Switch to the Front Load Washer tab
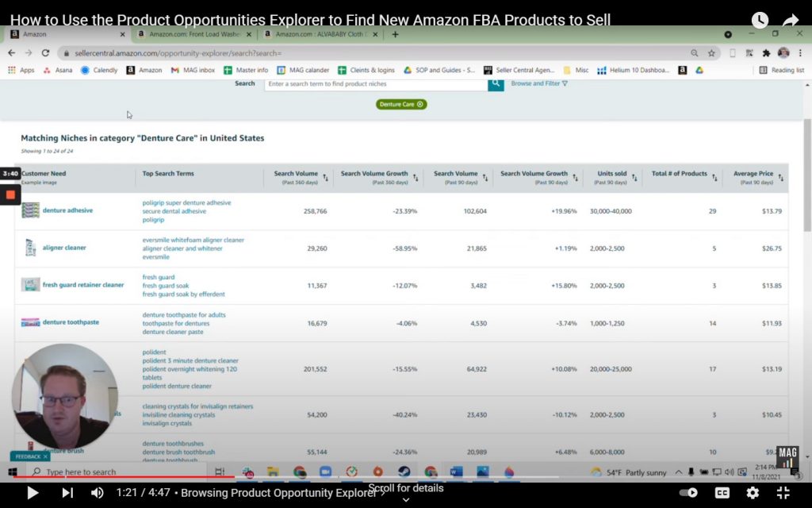The image size is (812, 508). point(193,34)
